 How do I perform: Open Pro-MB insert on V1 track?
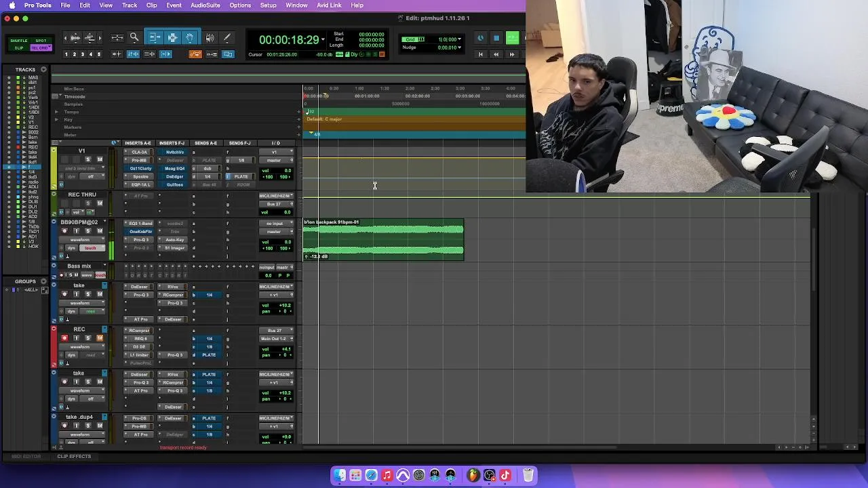pos(140,161)
